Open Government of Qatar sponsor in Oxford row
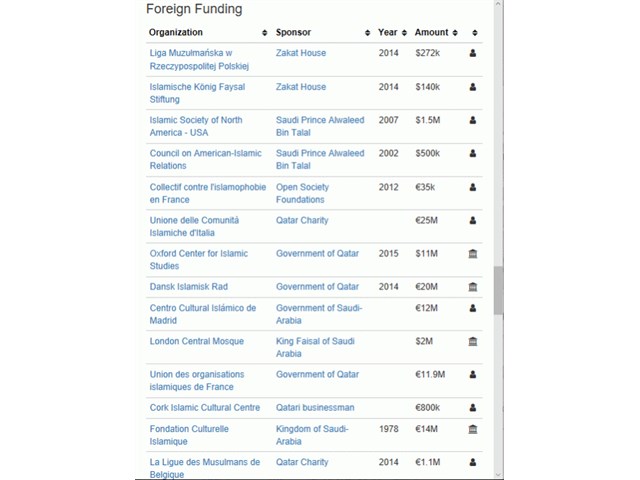Screen dimensions: 640x480 [318, 253]
